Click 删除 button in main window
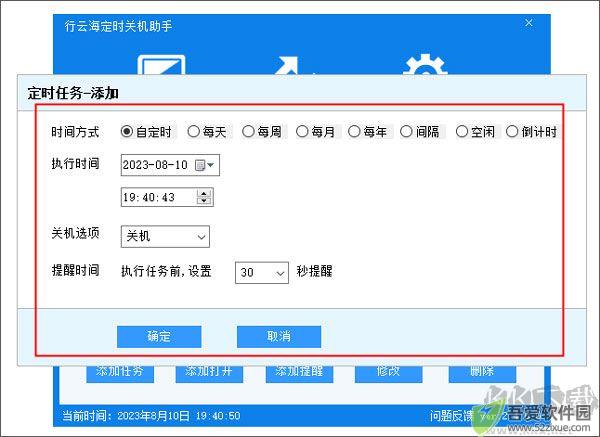 483,374
